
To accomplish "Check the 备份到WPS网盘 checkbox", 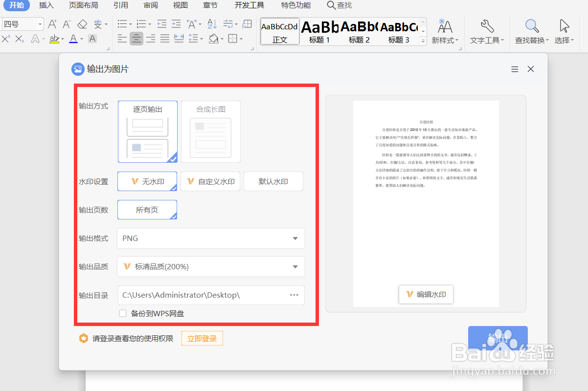I will click(x=123, y=313).
